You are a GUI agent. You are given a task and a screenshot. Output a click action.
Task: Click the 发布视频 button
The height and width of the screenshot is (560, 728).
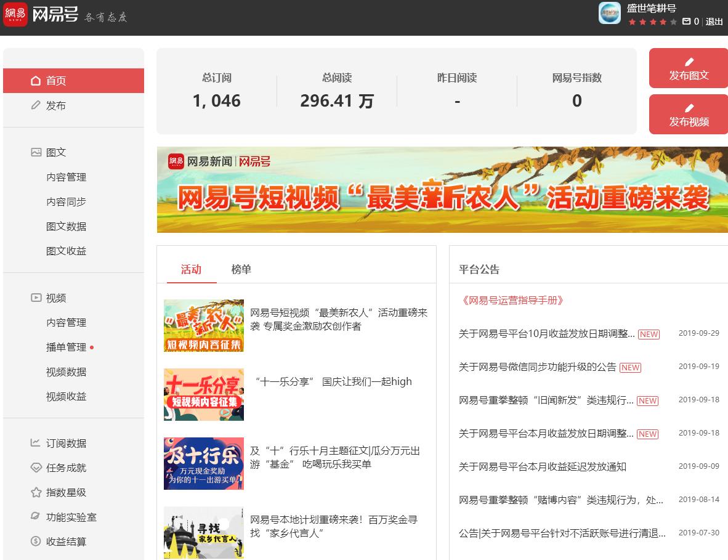coord(688,114)
